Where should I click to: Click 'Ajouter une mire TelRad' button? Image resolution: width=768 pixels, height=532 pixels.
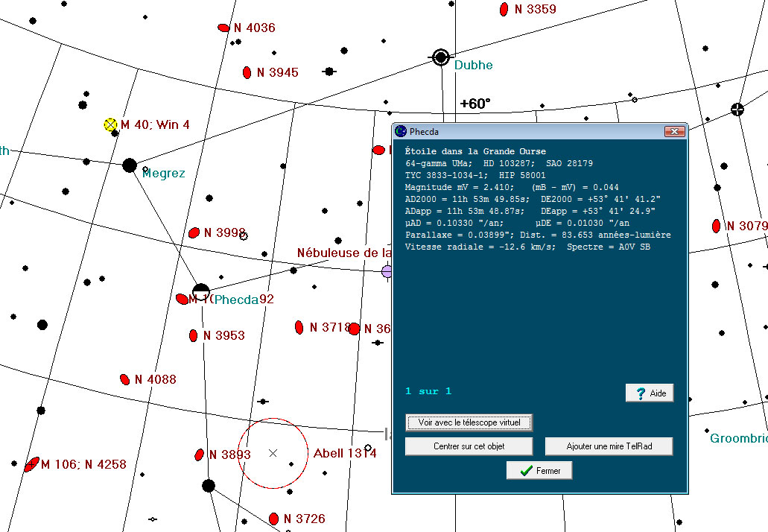click(609, 446)
